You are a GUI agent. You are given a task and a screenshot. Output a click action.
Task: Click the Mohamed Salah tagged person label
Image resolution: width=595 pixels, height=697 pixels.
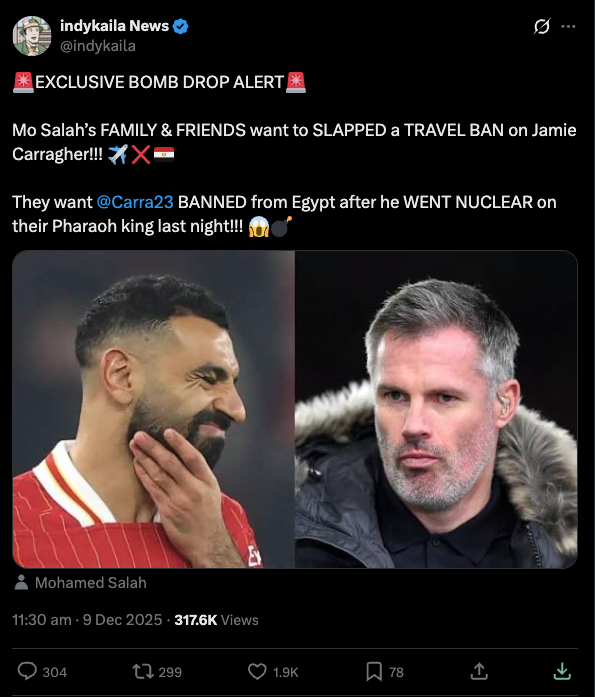coord(91,583)
